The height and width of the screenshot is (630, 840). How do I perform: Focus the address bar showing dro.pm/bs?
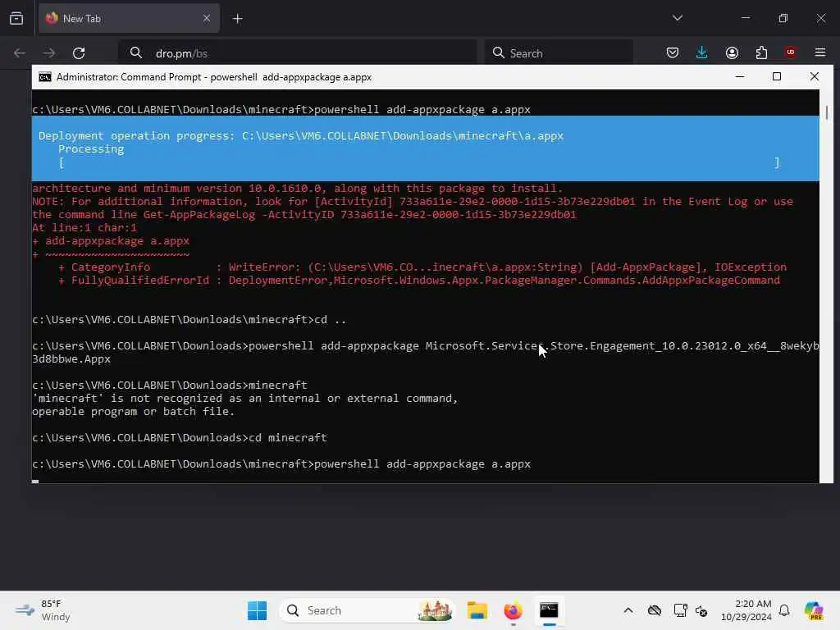[x=297, y=53]
